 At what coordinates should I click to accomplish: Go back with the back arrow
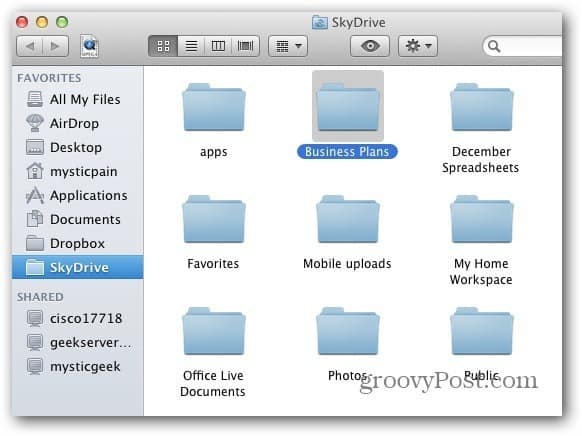30,46
